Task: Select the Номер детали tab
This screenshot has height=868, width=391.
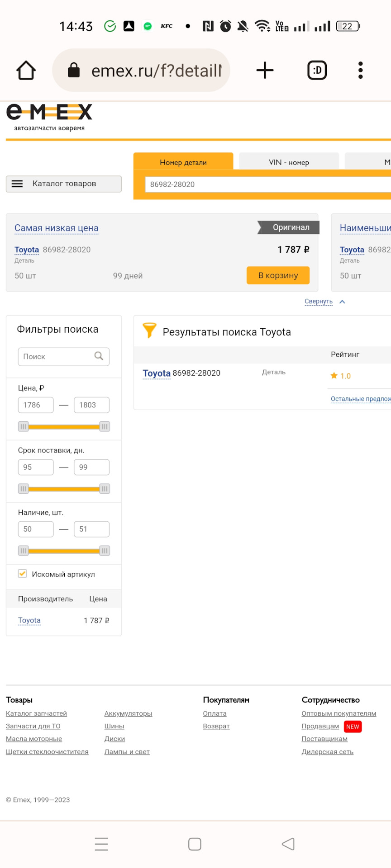Action: tap(183, 162)
